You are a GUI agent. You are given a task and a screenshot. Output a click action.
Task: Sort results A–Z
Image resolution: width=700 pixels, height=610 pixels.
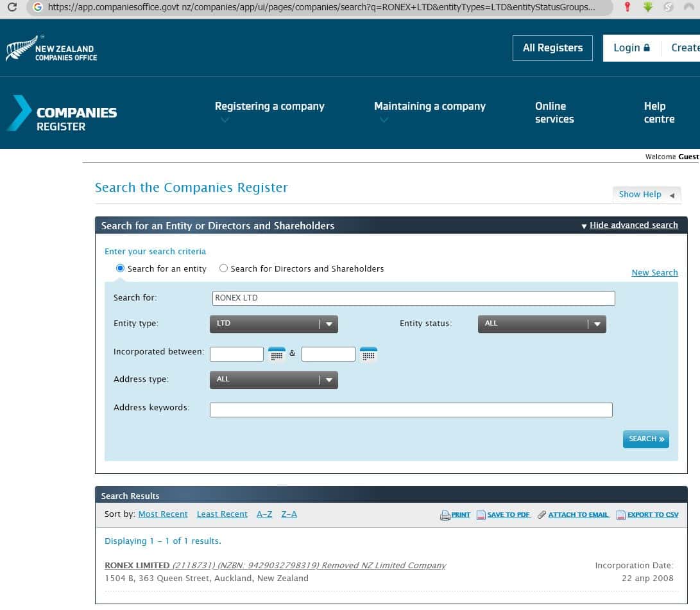tap(264, 514)
